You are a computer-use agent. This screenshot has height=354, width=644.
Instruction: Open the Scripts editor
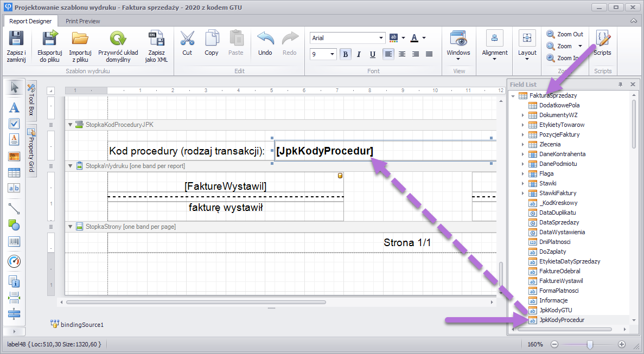[602, 39]
